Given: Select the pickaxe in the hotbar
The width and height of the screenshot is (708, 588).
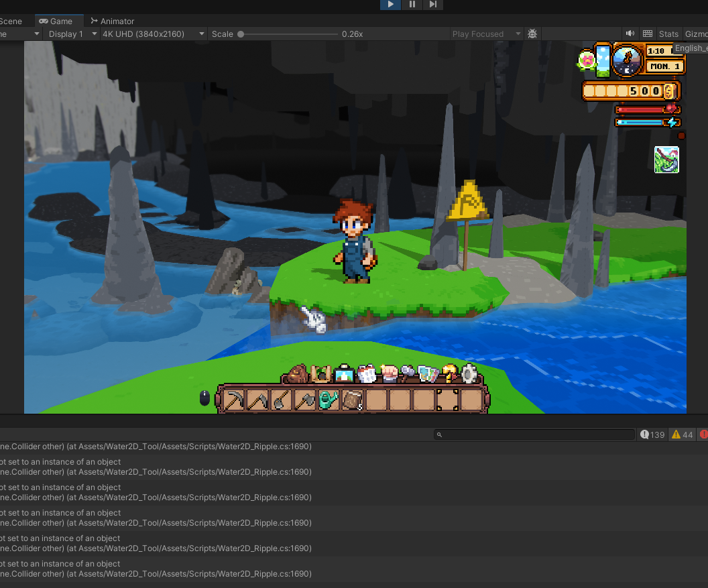Looking at the screenshot, I should (x=235, y=400).
